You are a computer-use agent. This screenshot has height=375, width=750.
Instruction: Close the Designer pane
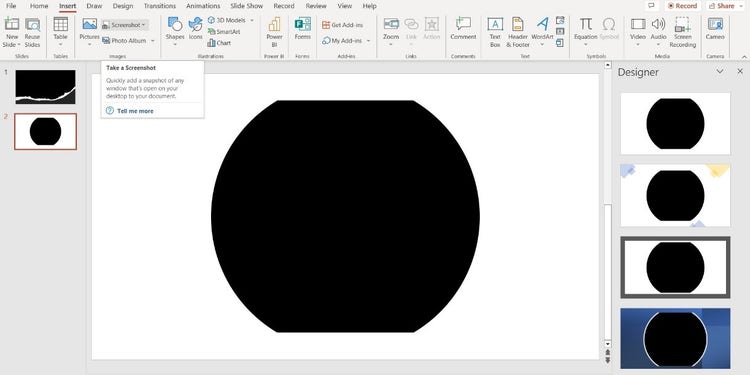pyautogui.click(x=740, y=71)
